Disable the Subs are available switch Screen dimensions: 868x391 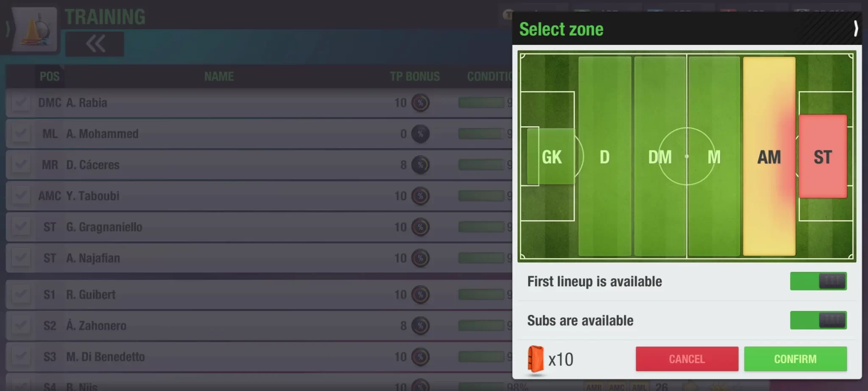pos(818,320)
